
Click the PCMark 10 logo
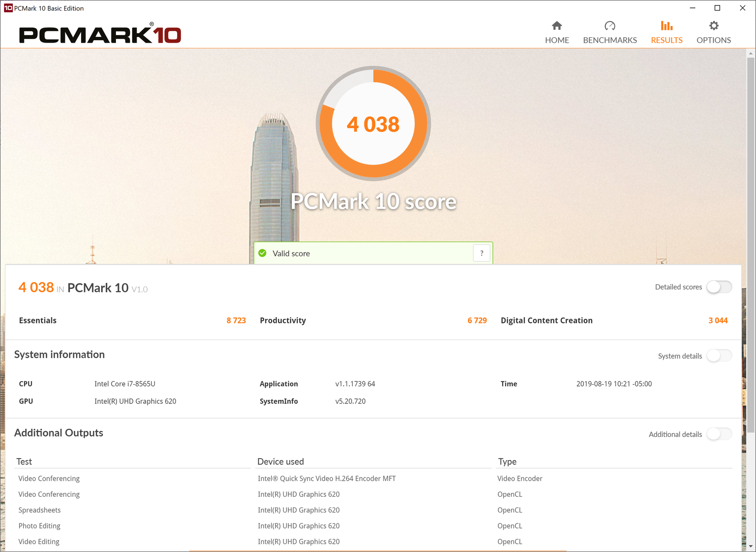pyautogui.click(x=100, y=34)
